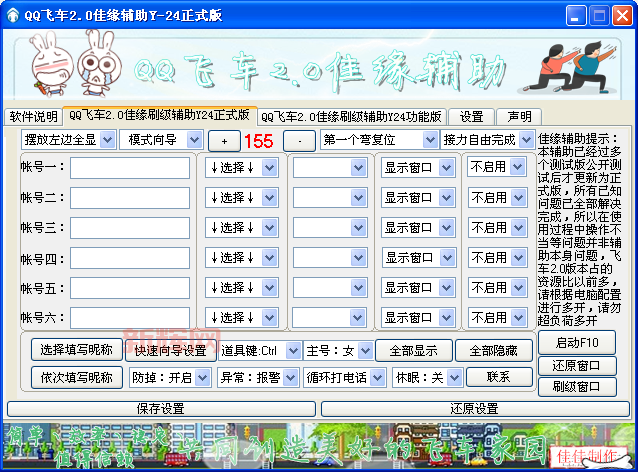The height and width of the screenshot is (472, 638).
Task: Click the 保存设置 button
Action: pos(160,409)
